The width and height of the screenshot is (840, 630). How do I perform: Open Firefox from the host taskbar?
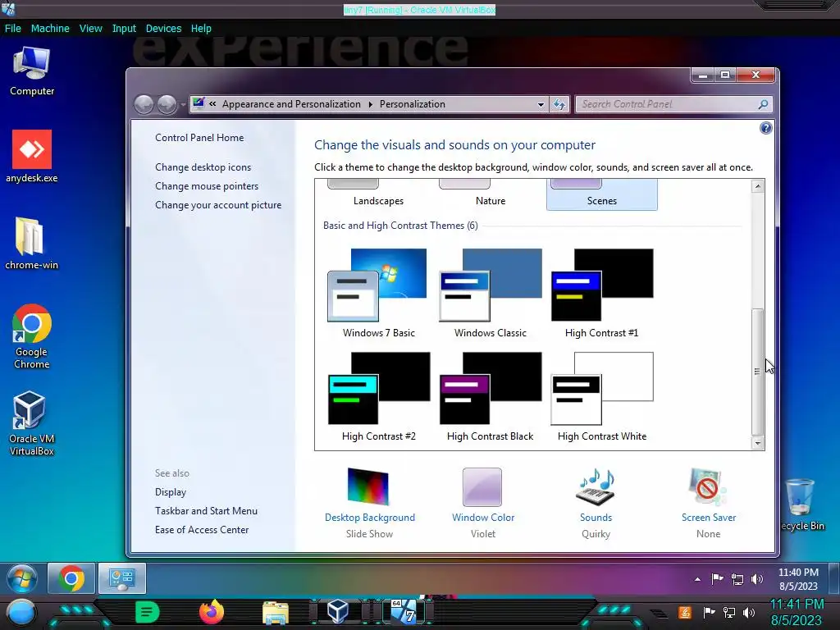(211, 612)
